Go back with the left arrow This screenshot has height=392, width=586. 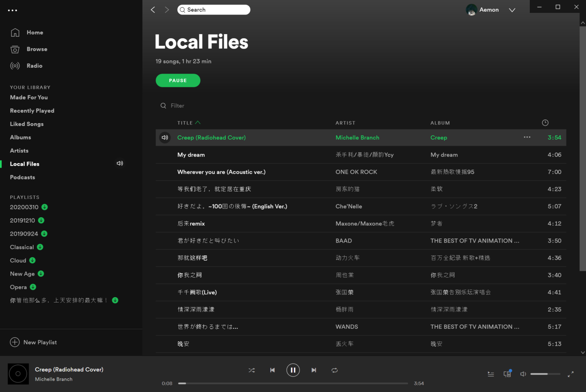coord(153,10)
